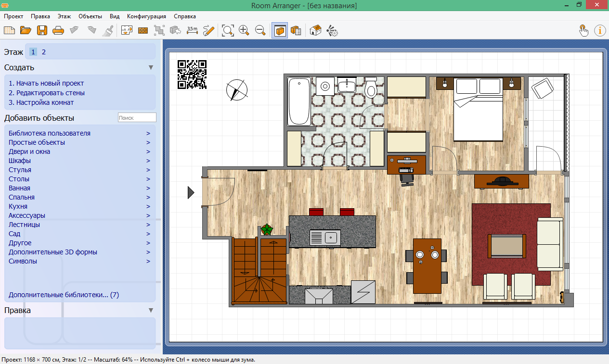Switch to floor 2

[44, 52]
